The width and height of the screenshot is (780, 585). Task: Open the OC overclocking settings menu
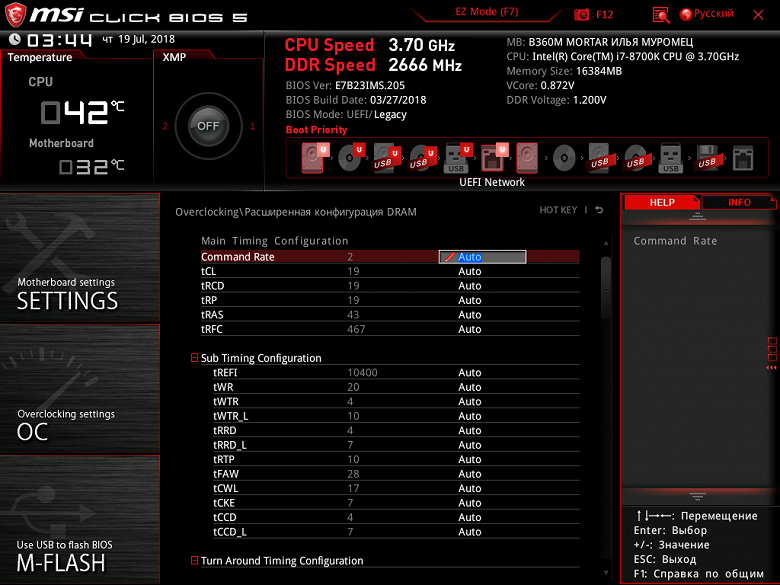click(80, 389)
